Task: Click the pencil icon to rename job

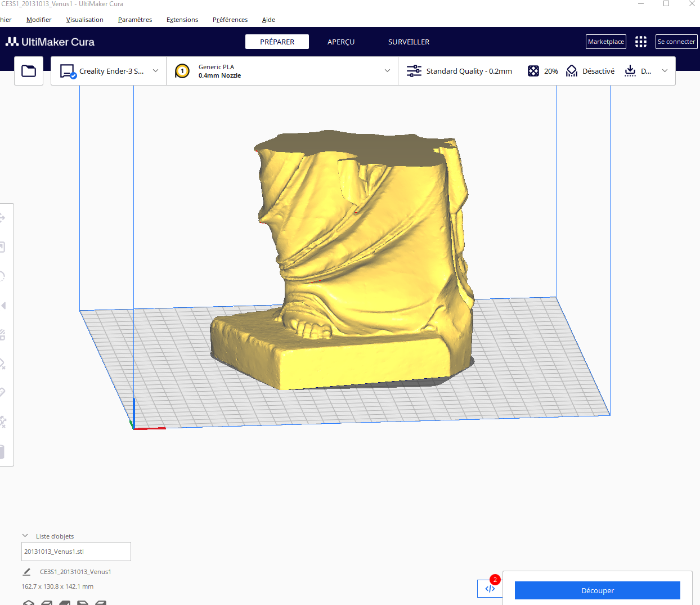Action: (26, 572)
